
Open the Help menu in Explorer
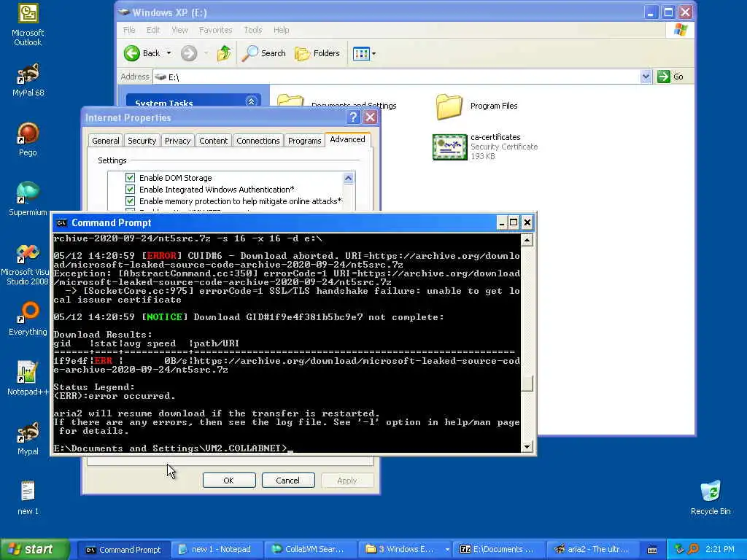281,30
